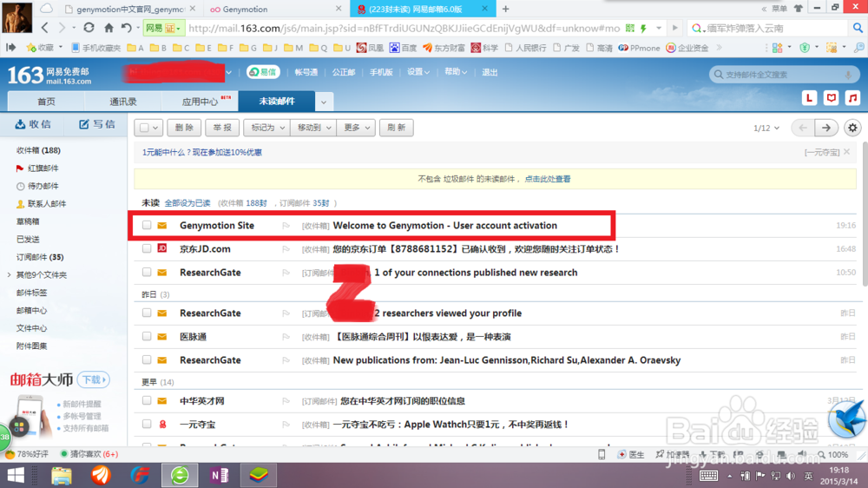Open the 1/12 page selector dropdown
This screenshot has width=868, height=488.
766,128
